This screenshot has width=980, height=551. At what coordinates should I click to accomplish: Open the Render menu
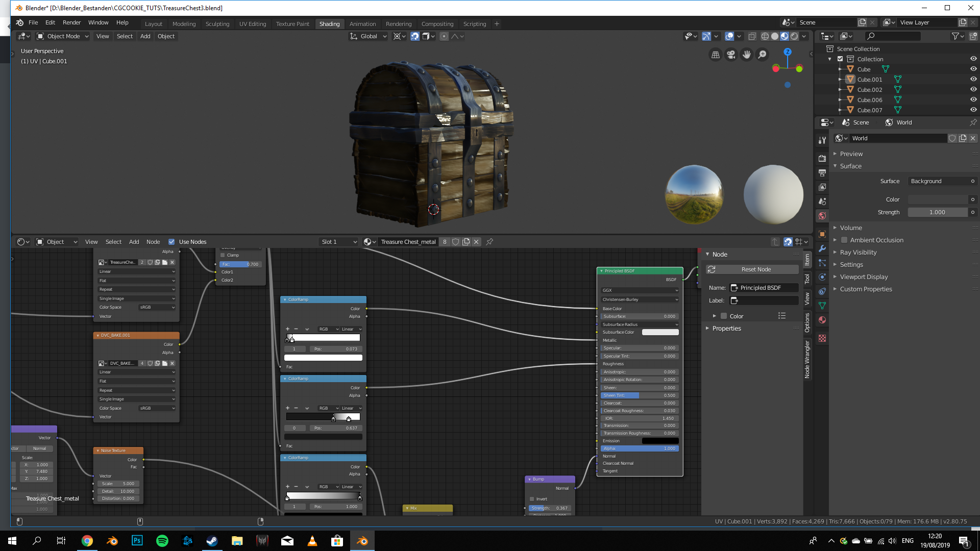[x=71, y=22]
